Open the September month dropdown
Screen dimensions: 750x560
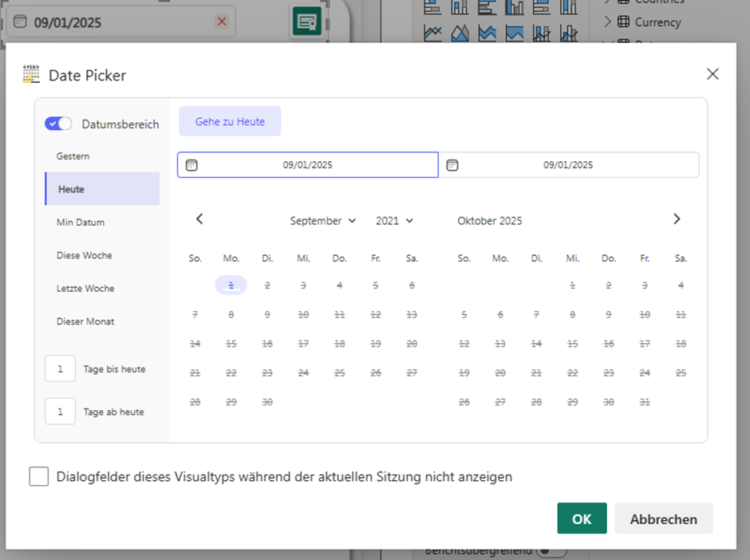tap(323, 221)
